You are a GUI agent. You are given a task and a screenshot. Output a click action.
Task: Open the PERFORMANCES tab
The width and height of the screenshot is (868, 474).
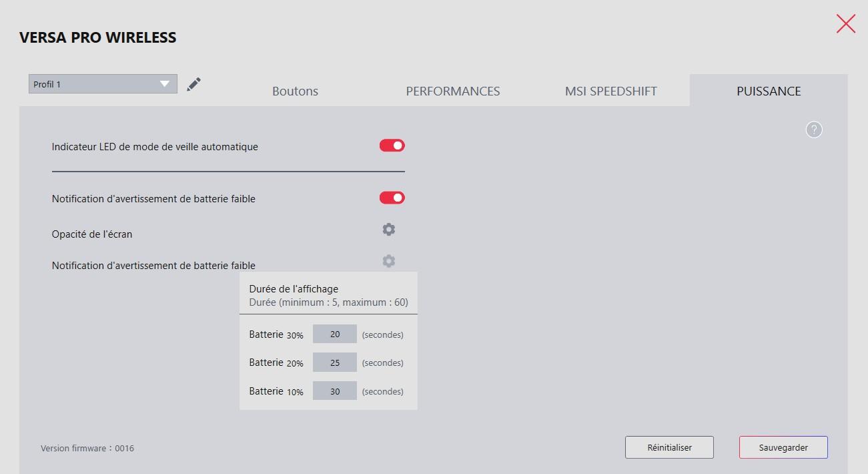tap(453, 91)
